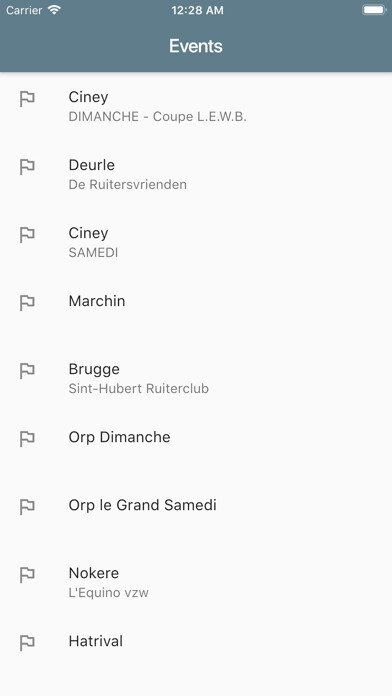
Task: Tap the Events header title
Action: (x=196, y=46)
